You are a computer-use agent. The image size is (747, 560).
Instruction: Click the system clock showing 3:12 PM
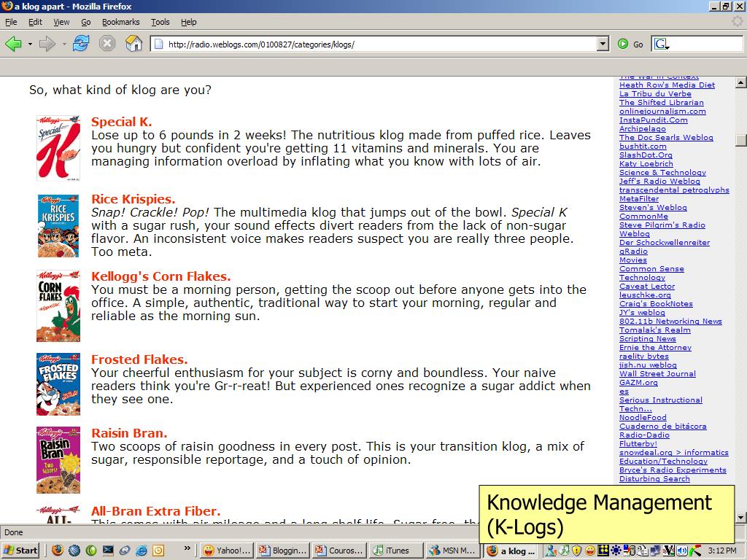(x=721, y=551)
